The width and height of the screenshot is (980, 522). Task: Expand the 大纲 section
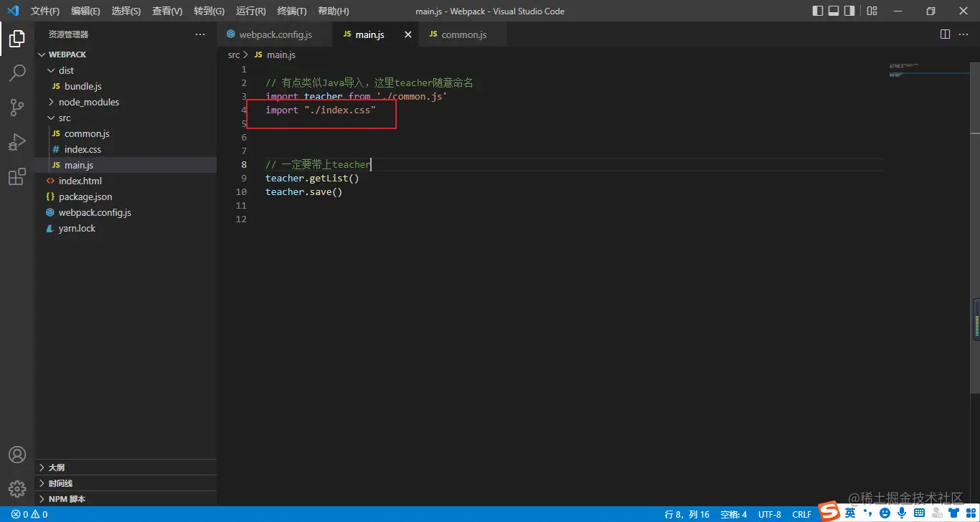(x=126, y=468)
